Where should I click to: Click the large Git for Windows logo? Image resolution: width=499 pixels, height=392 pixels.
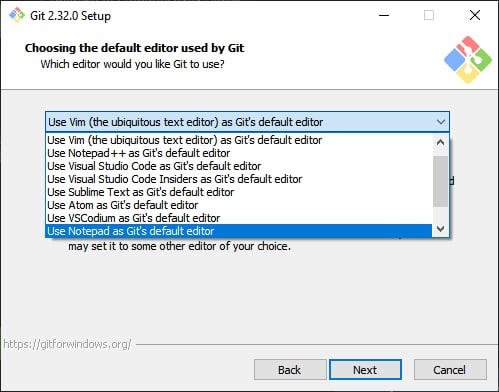(x=468, y=60)
